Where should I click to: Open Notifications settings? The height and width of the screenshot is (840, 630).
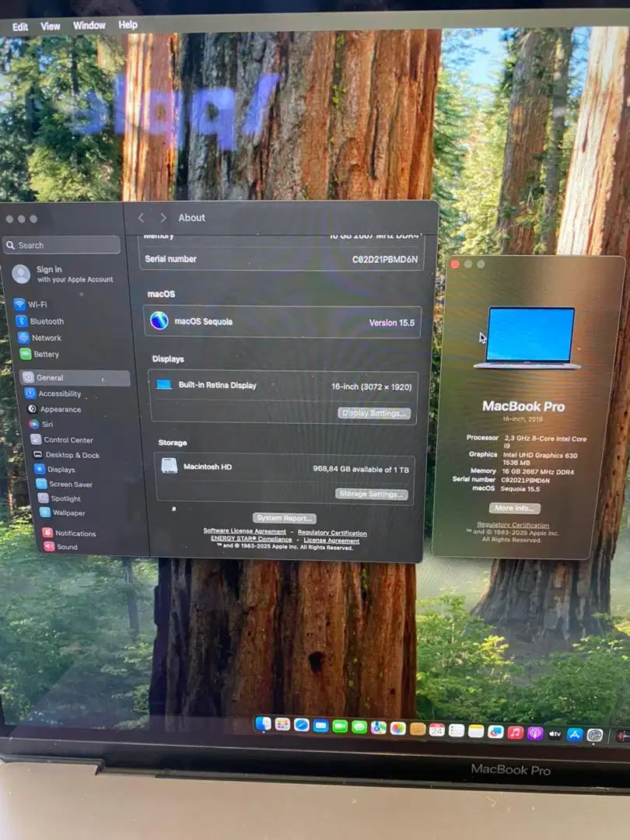click(x=69, y=533)
